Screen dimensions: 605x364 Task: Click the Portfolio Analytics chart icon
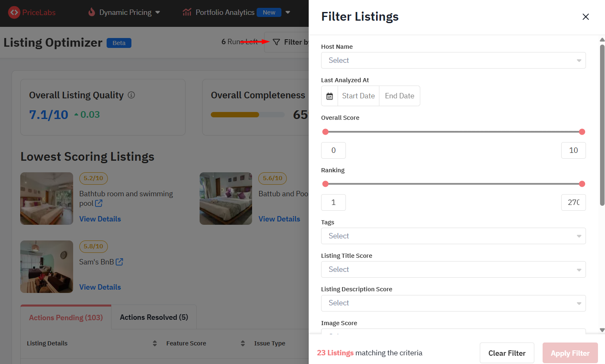[x=187, y=12]
